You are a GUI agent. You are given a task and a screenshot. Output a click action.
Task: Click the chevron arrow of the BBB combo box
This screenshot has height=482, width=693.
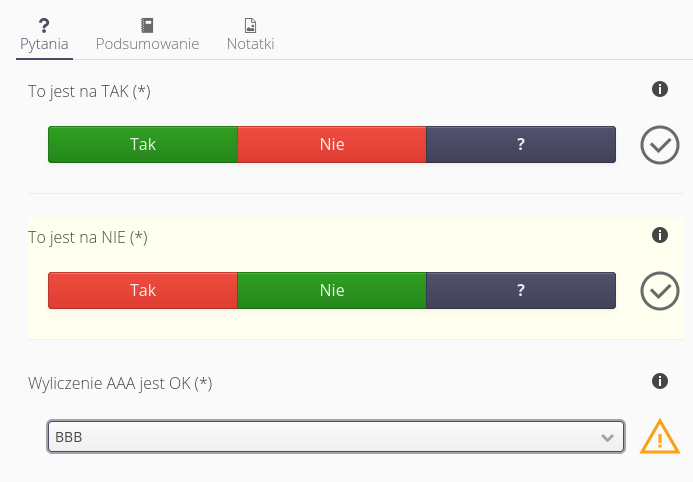606,437
